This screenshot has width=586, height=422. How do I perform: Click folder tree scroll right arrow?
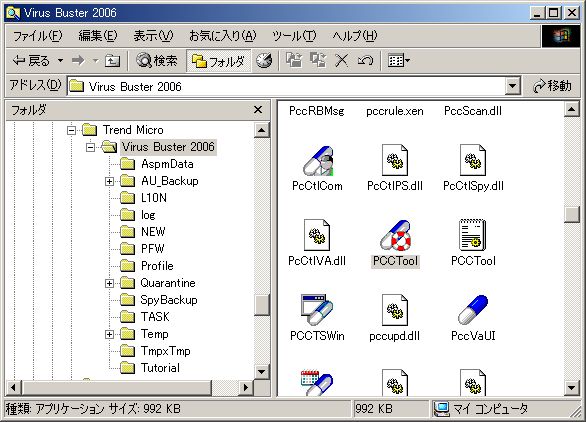click(246, 388)
